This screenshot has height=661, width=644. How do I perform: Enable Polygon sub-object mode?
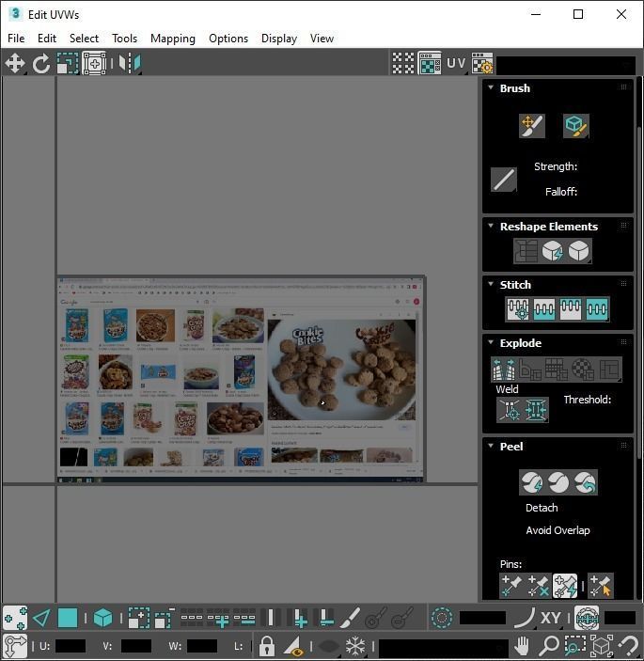click(68, 618)
